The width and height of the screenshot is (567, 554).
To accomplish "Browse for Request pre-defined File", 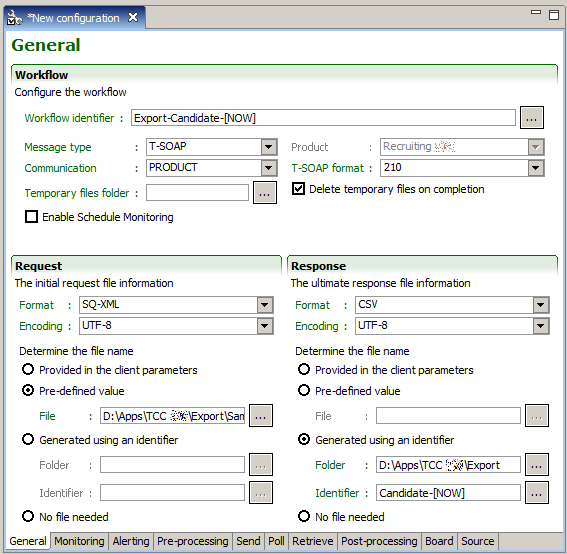I will pos(261,416).
